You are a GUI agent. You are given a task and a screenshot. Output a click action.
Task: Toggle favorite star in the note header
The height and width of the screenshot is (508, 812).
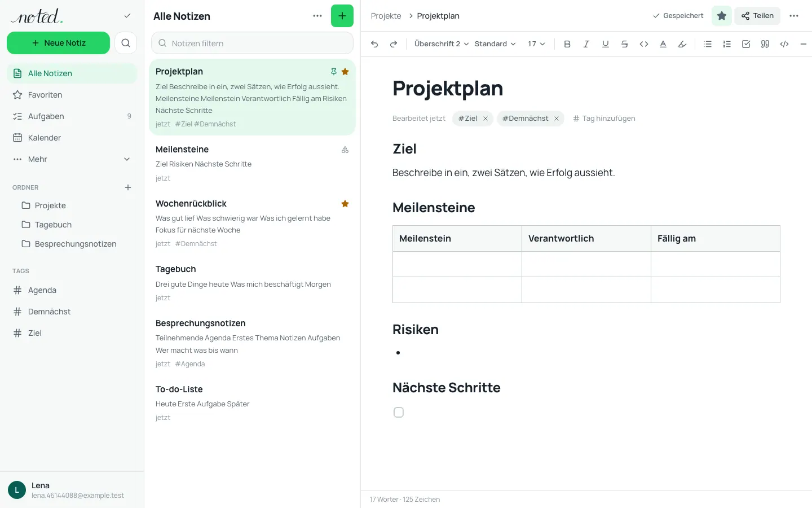tap(722, 16)
